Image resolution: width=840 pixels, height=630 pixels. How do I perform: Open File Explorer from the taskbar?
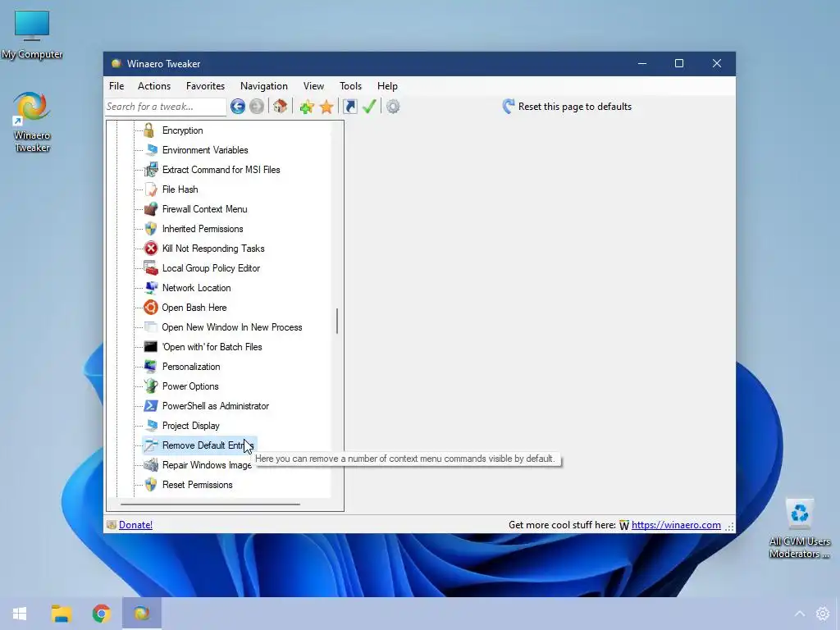click(x=62, y=614)
